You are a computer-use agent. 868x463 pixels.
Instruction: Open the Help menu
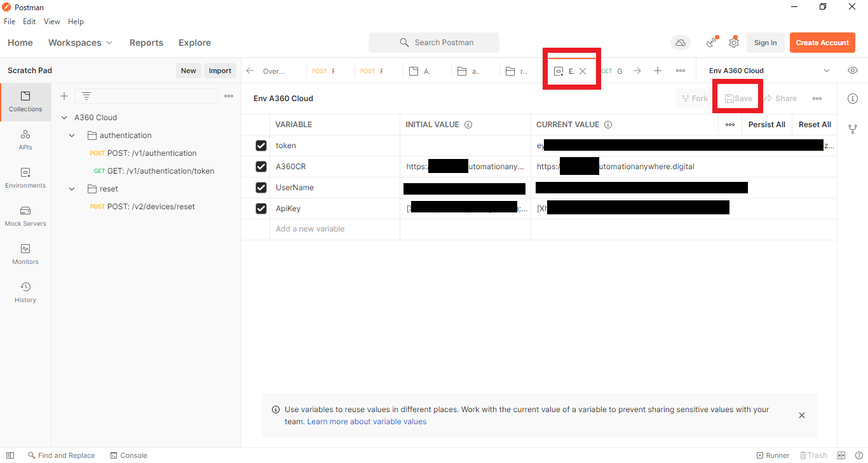click(x=76, y=22)
